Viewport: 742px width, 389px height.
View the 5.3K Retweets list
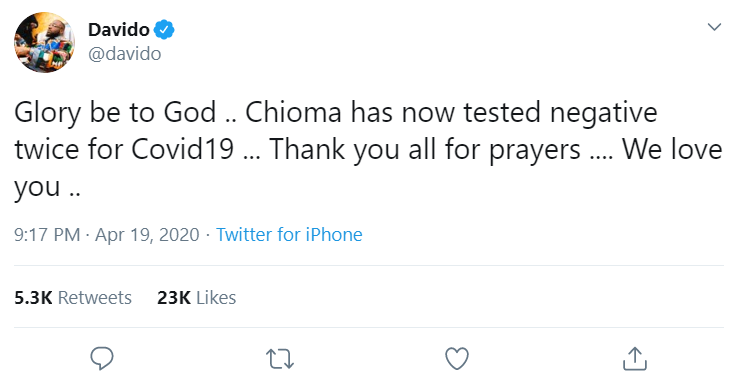click(73, 298)
